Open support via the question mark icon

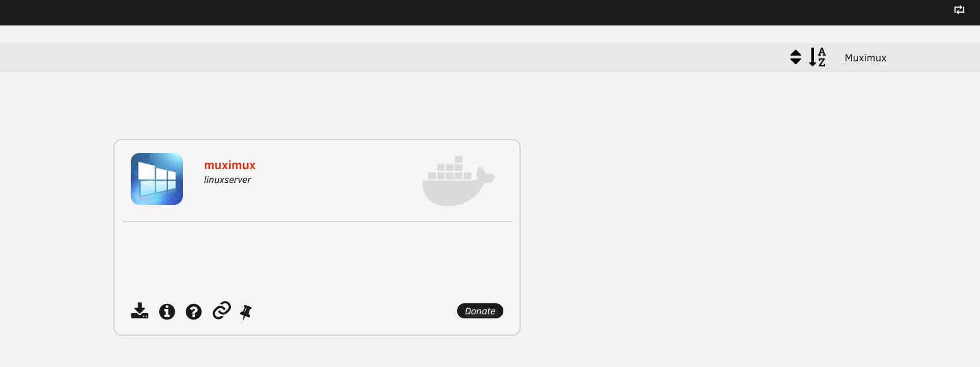tap(194, 311)
